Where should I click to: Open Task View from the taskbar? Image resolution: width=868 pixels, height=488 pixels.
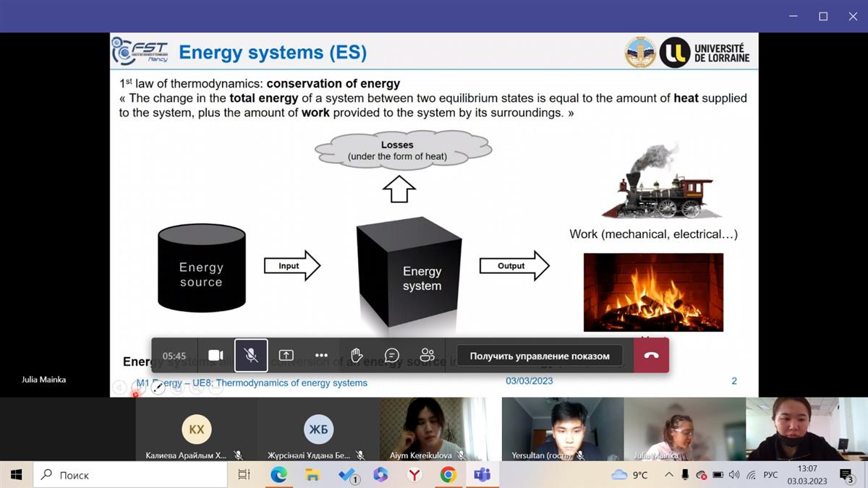click(244, 475)
